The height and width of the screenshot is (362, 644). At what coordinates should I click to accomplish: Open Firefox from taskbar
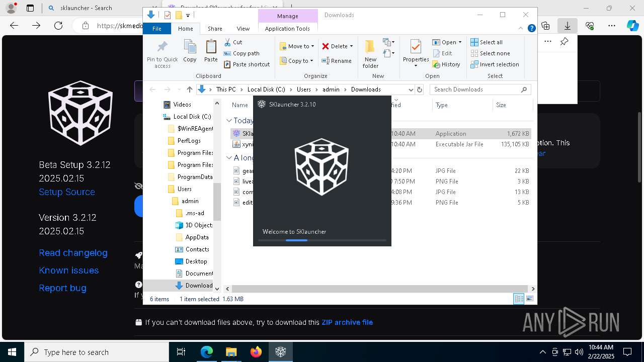tap(256, 352)
